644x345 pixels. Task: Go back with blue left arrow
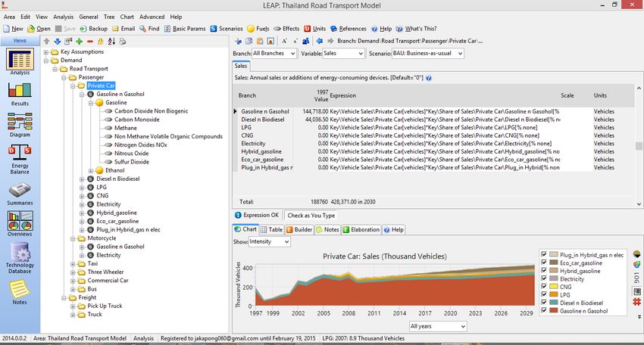[x=319, y=41]
